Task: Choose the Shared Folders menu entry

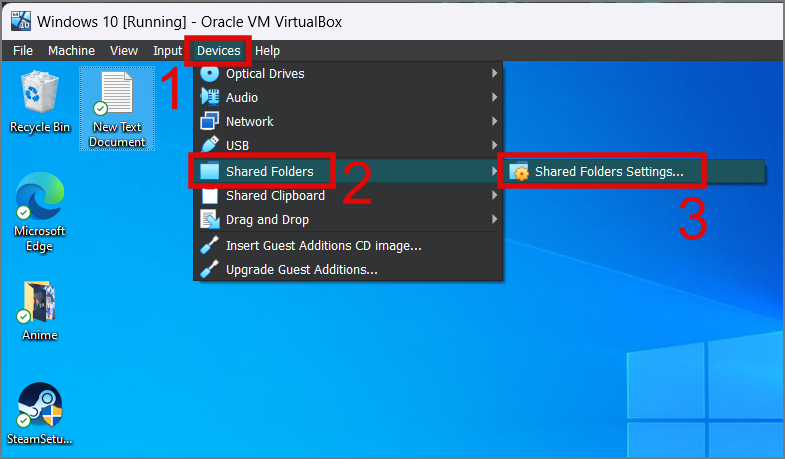Action: pyautogui.click(x=348, y=171)
